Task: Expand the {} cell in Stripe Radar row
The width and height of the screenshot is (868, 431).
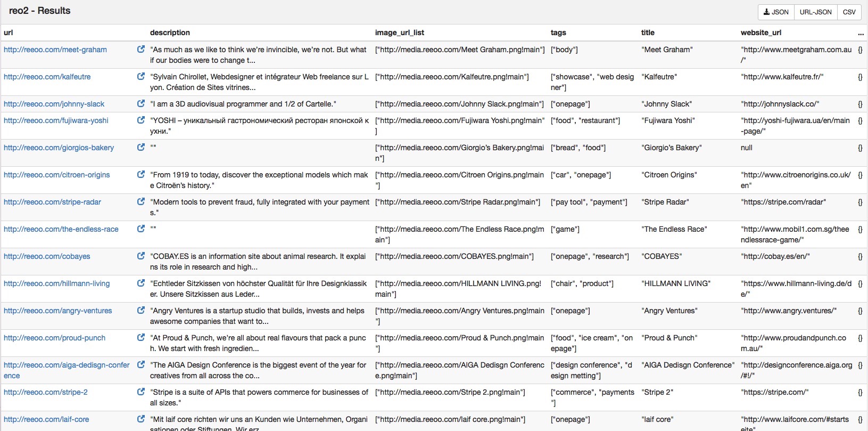Action: [860, 202]
